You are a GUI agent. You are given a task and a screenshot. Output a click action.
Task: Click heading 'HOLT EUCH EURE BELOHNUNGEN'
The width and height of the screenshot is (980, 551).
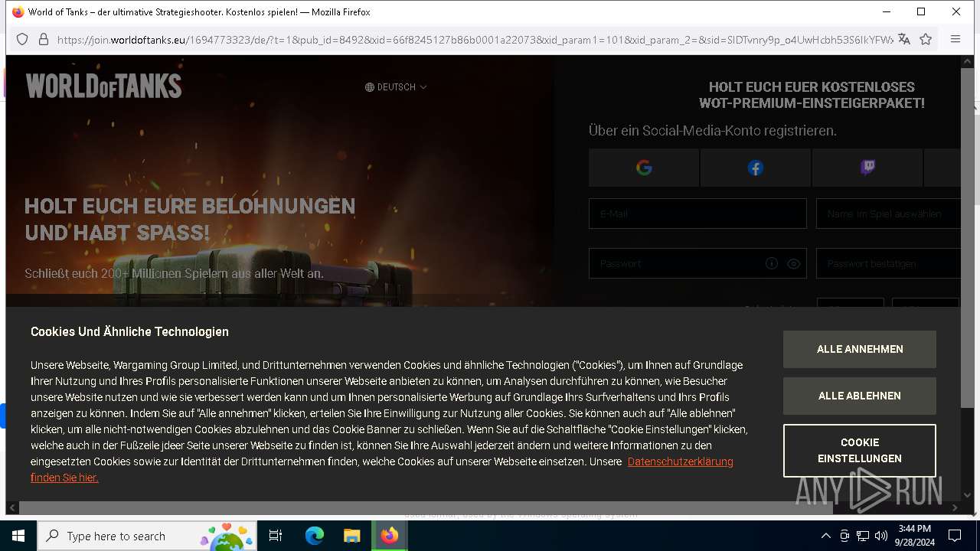(x=190, y=206)
